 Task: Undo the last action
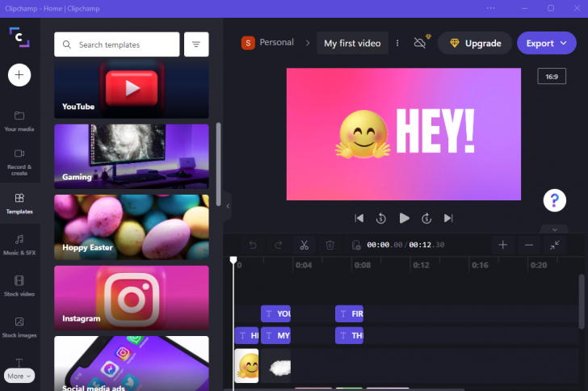(x=253, y=245)
